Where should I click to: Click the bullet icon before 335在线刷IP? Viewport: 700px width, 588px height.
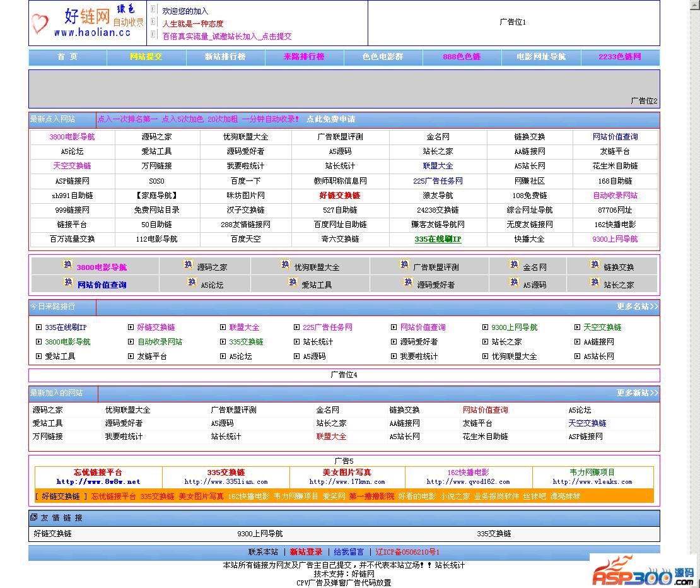click(x=38, y=327)
